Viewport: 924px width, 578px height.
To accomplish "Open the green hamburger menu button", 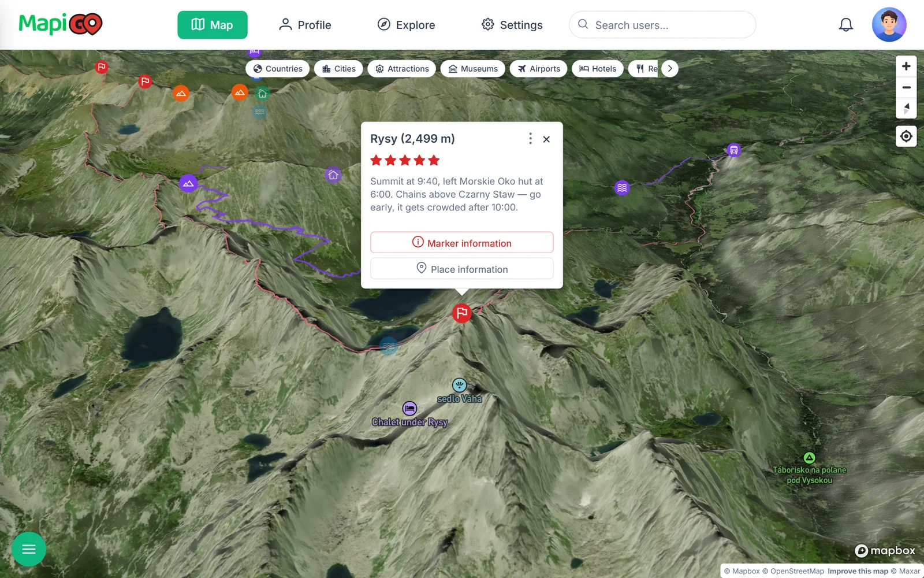I will (29, 549).
